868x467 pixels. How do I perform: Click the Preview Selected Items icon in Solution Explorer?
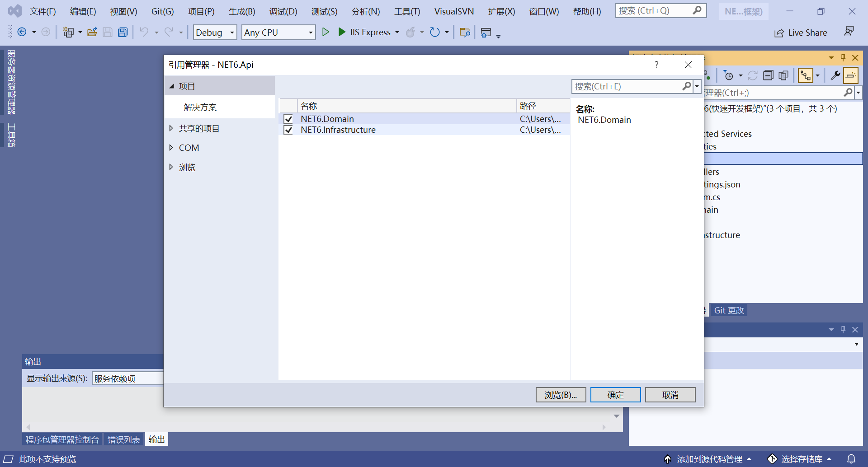851,75
